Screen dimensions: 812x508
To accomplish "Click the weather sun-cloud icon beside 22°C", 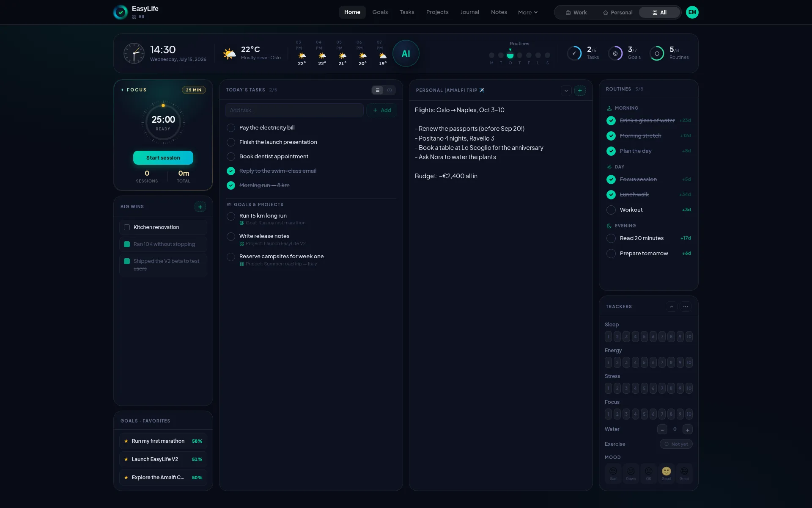I will pyautogui.click(x=229, y=54).
